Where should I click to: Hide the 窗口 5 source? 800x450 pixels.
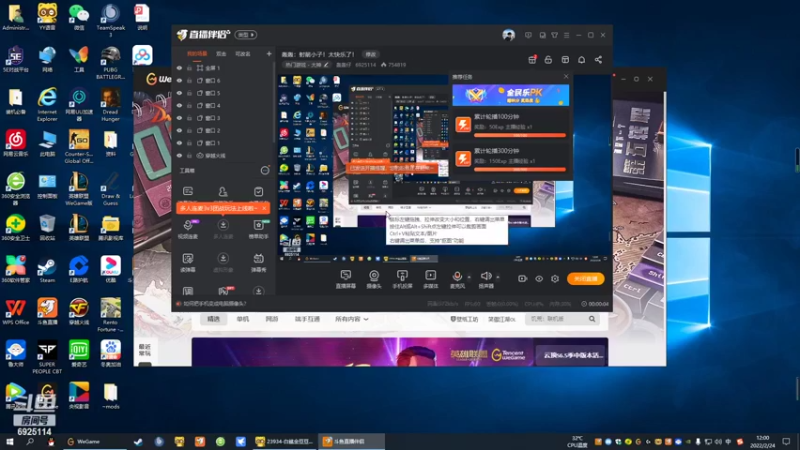tap(179, 93)
